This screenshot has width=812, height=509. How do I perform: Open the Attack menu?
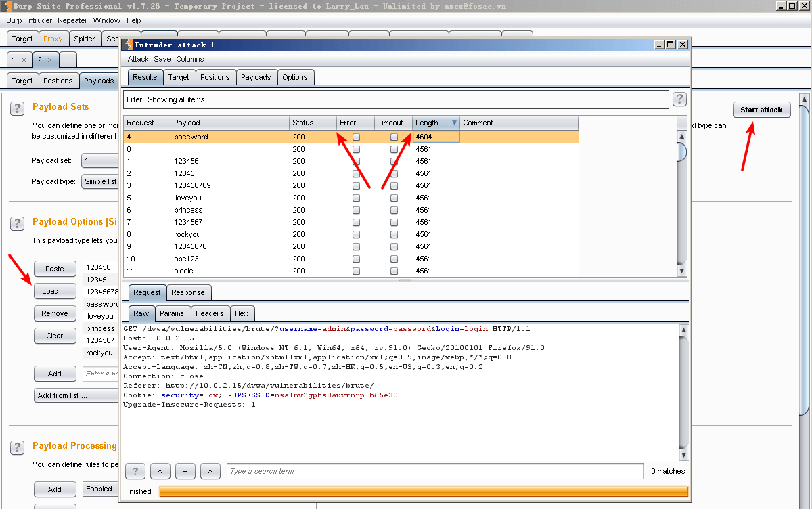point(137,59)
